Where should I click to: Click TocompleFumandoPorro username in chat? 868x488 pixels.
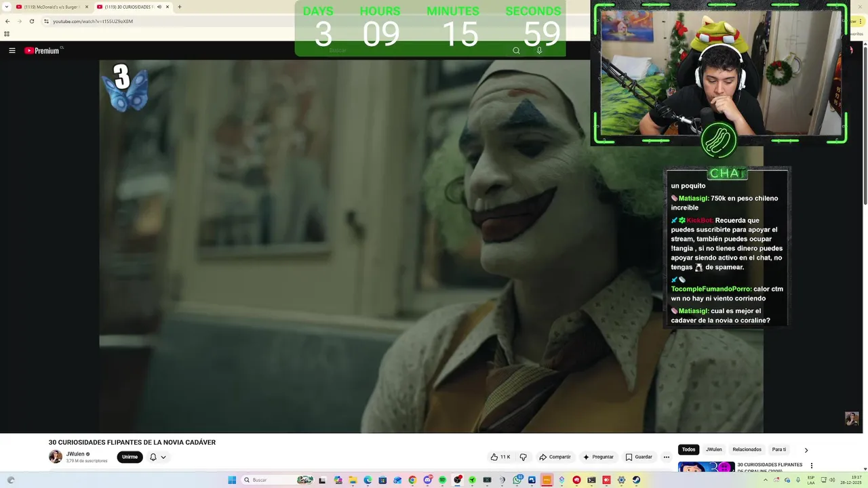(711, 289)
